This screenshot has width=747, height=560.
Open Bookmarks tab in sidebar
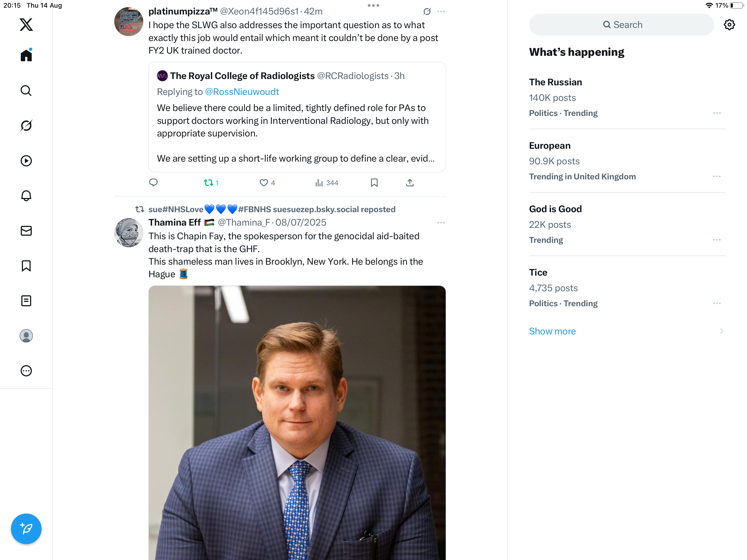[26, 266]
